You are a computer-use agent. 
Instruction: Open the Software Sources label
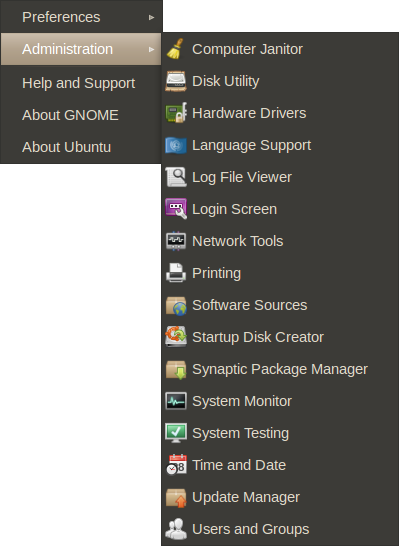pos(250,305)
